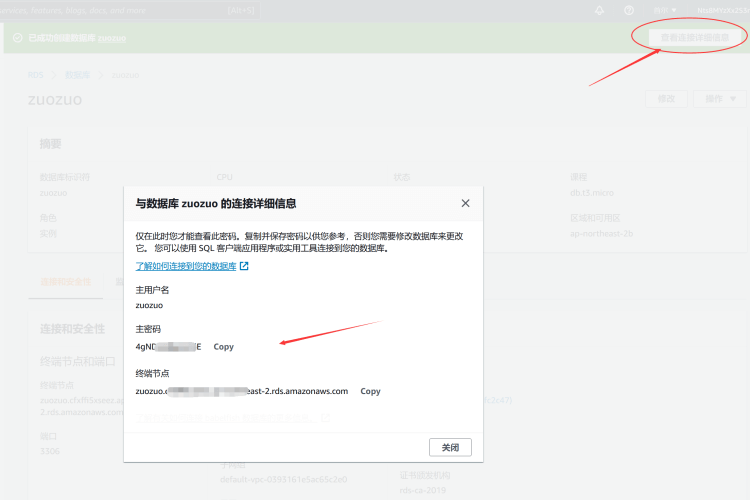The width and height of the screenshot is (750, 500).
Task: Copy the master password
Action: [223, 346]
